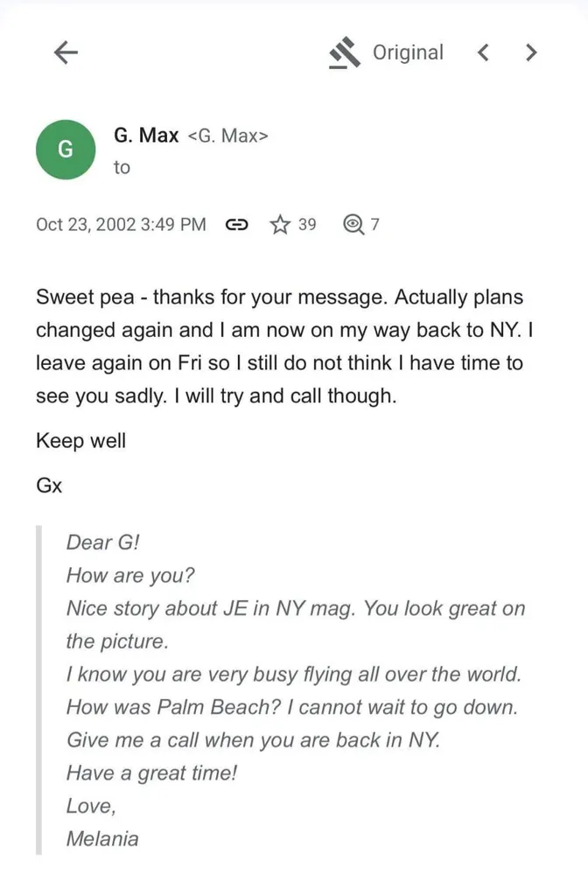Click the bold sender name G. Max

[146, 136]
